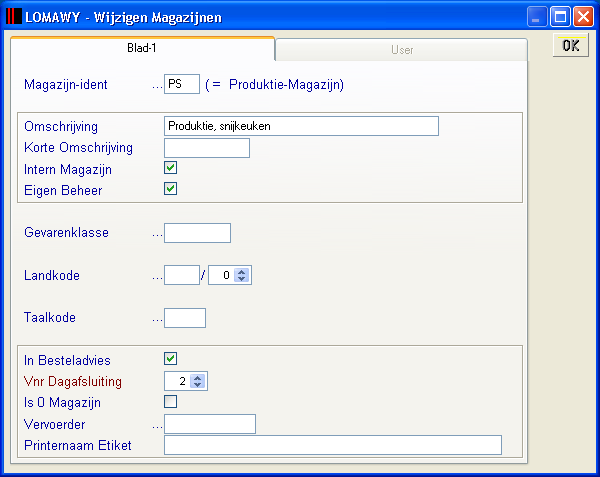The height and width of the screenshot is (477, 600).
Task: Open Taalkode lookup dots
Action: click(157, 319)
